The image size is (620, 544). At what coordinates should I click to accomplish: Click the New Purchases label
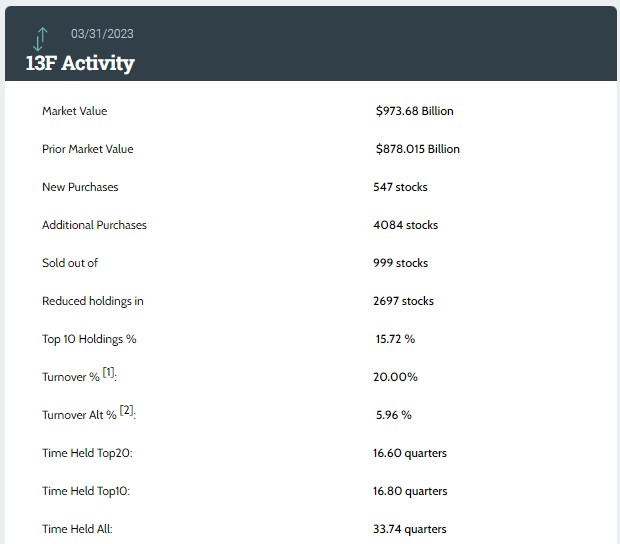click(80, 187)
